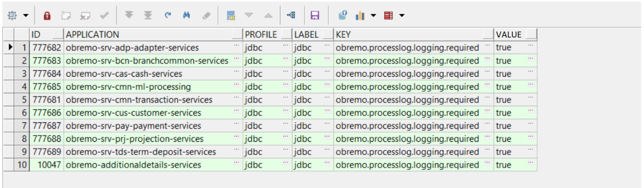Click the connection tree export icon

(x=291, y=16)
